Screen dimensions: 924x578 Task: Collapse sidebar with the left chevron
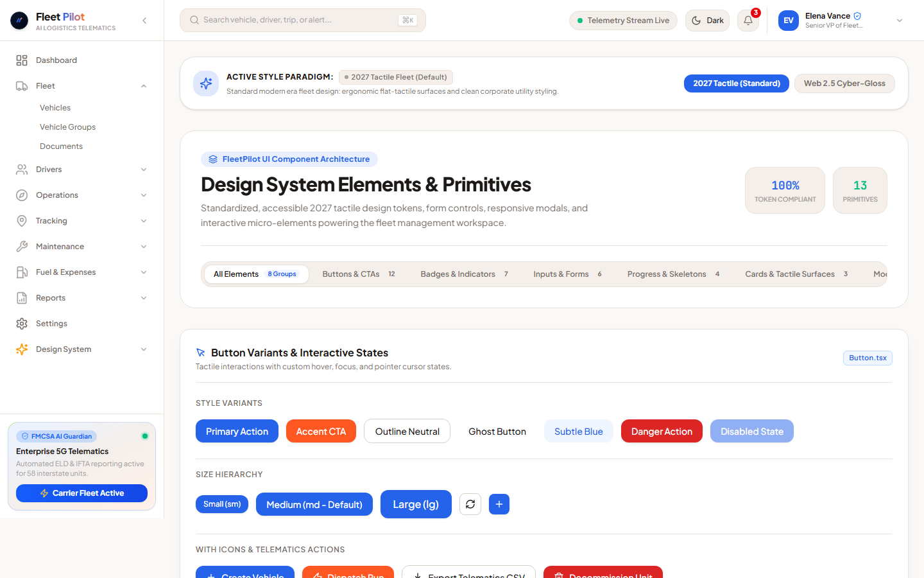click(x=144, y=21)
